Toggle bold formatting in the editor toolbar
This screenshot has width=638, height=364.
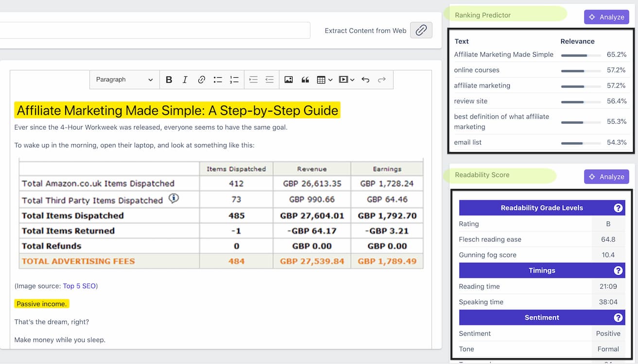point(169,80)
